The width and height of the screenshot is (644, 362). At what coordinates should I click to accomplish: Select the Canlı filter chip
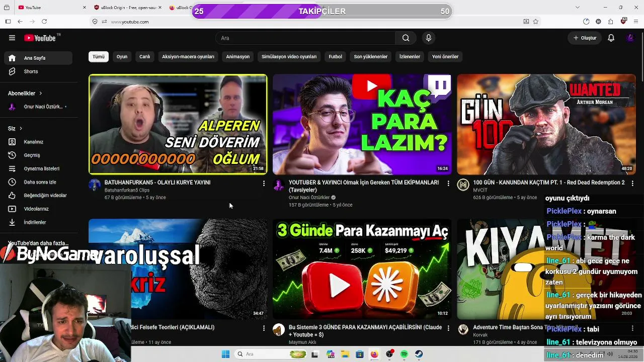pos(145,57)
